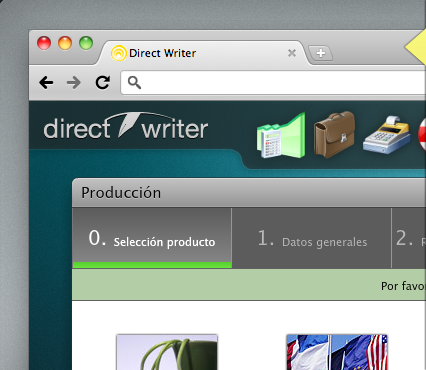Viewport: 426px width, 370px height.
Task: Select the Direct Writer browser tab
Action: (x=202, y=53)
